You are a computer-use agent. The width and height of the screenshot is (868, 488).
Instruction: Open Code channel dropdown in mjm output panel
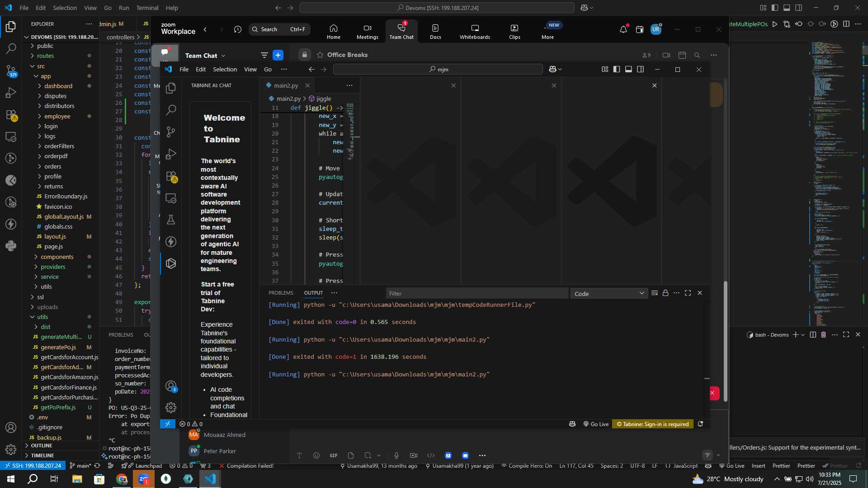point(609,294)
